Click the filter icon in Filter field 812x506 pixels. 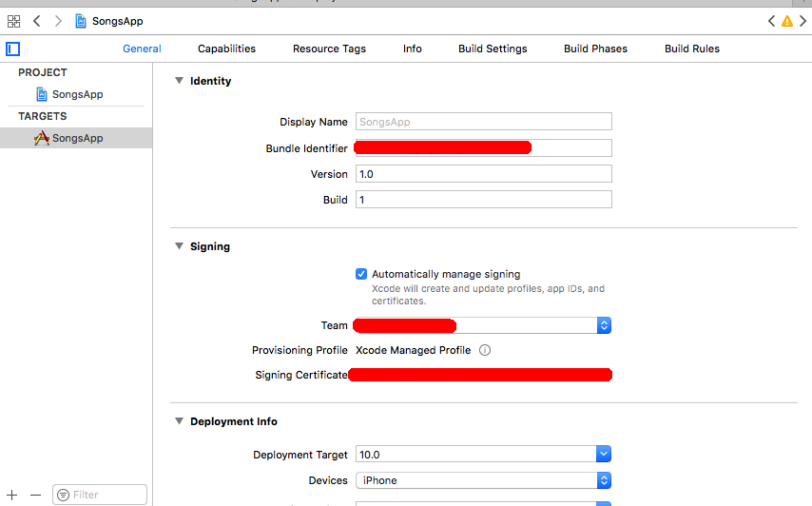[x=63, y=496]
